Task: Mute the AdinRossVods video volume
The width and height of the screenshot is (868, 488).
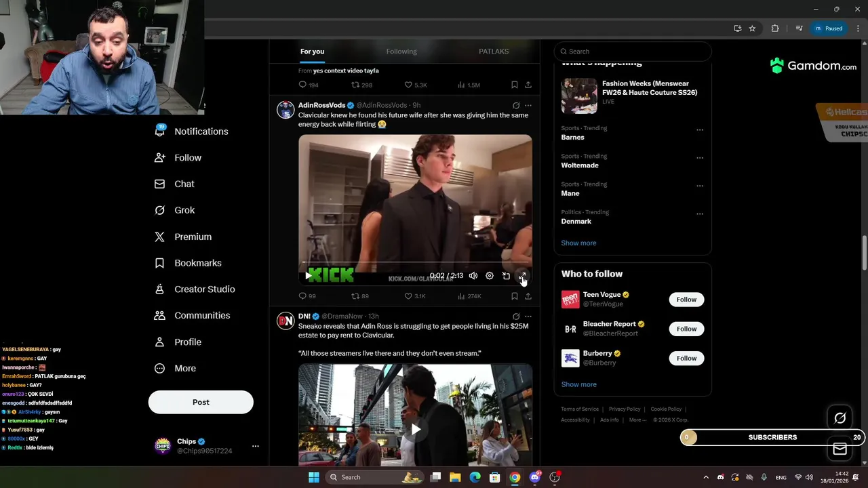Action: tap(473, 276)
